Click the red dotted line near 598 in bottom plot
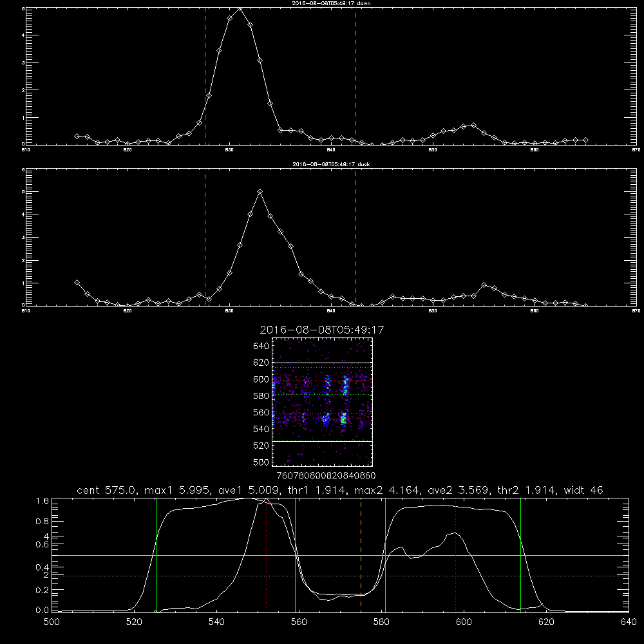 pyautogui.click(x=455, y=554)
